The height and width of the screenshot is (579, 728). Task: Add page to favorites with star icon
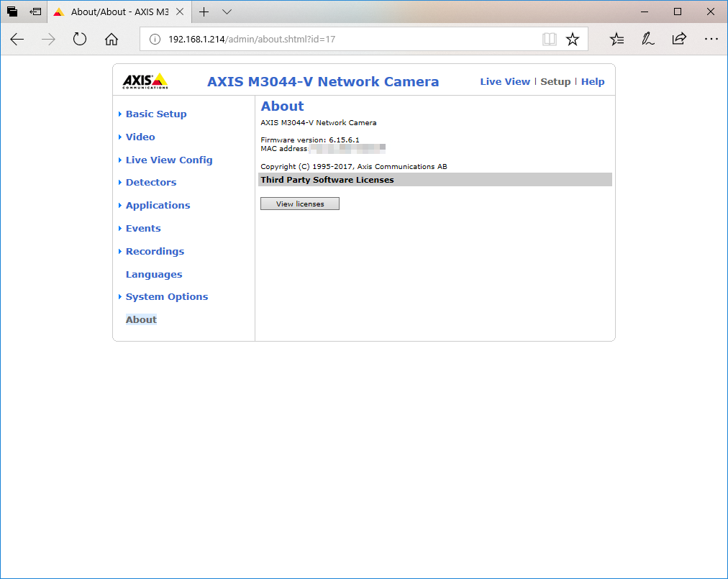(x=573, y=39)
